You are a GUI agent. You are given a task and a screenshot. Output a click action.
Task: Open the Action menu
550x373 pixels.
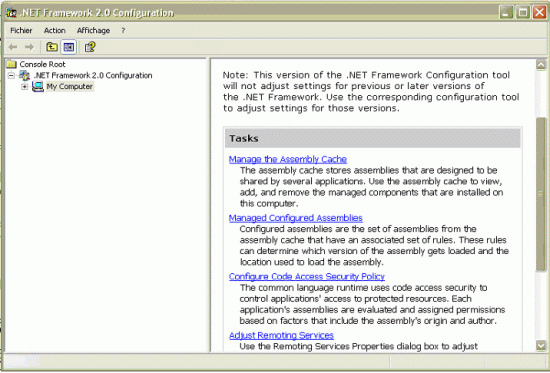coord(54,31)
